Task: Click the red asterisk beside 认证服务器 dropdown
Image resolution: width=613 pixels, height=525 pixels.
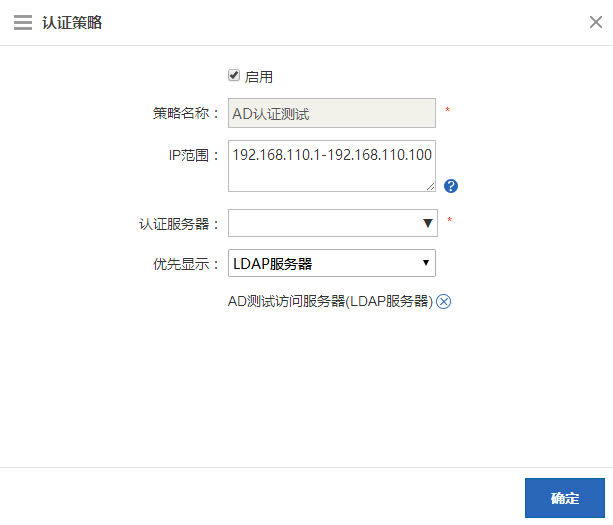Action: click(449, 220)
